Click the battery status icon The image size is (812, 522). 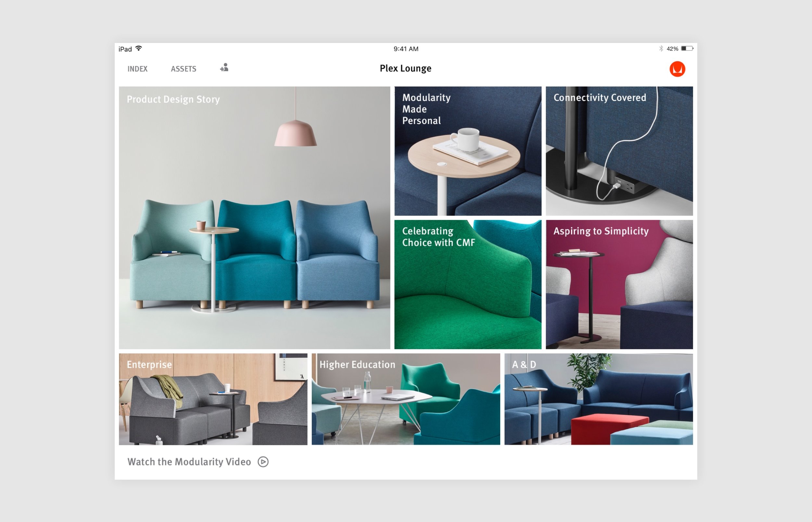click(687, 48)
